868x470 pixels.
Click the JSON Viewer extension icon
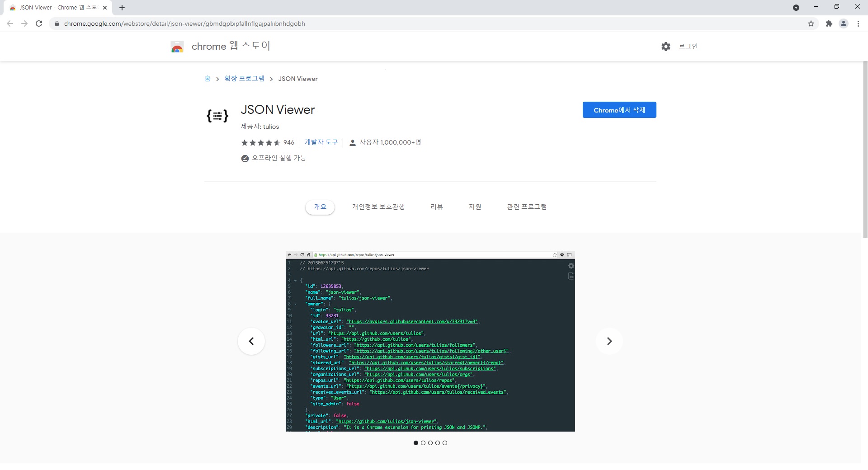click(217, 116)
